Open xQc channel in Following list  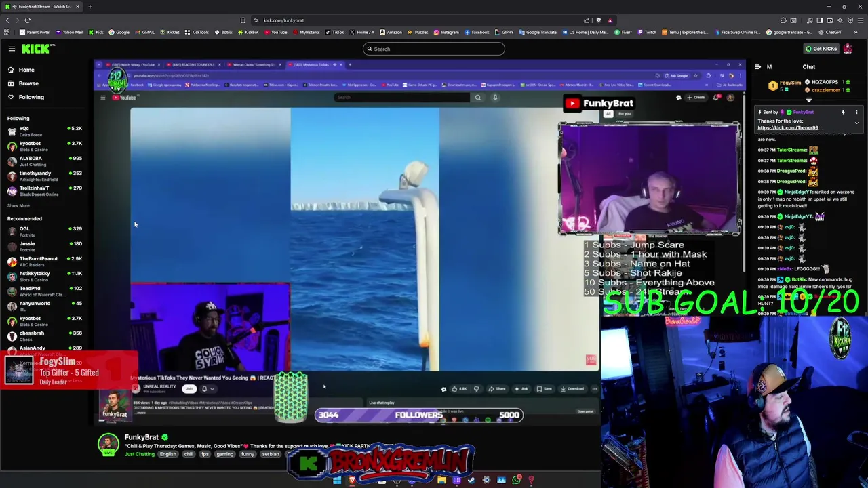pyautogui.click(x=44, y=131)
